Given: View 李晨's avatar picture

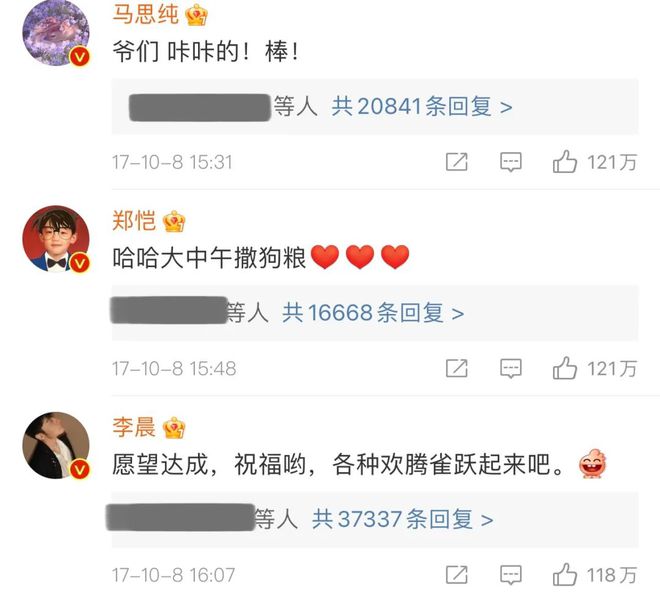Looking at the screenshot, I should point(56,445).
